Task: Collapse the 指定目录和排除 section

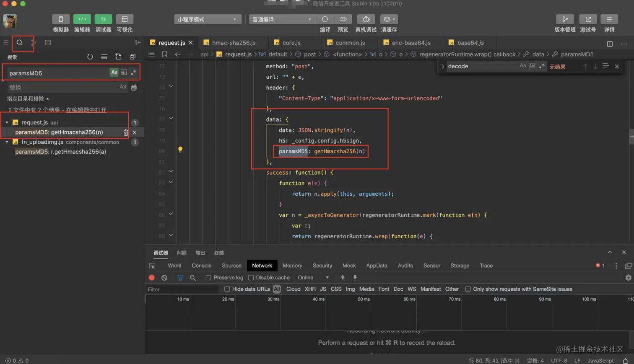Action: [x=28, y=99]
